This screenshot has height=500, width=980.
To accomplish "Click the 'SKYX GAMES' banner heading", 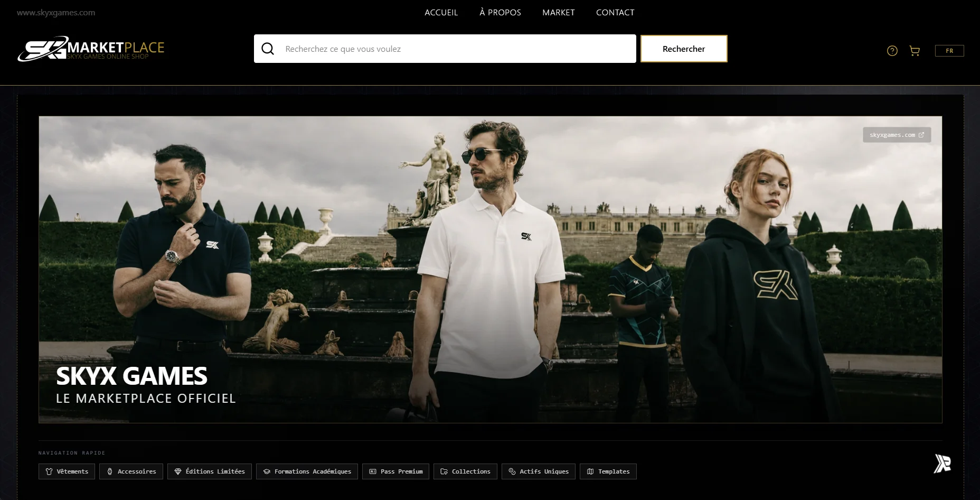I will coord(131,376).
